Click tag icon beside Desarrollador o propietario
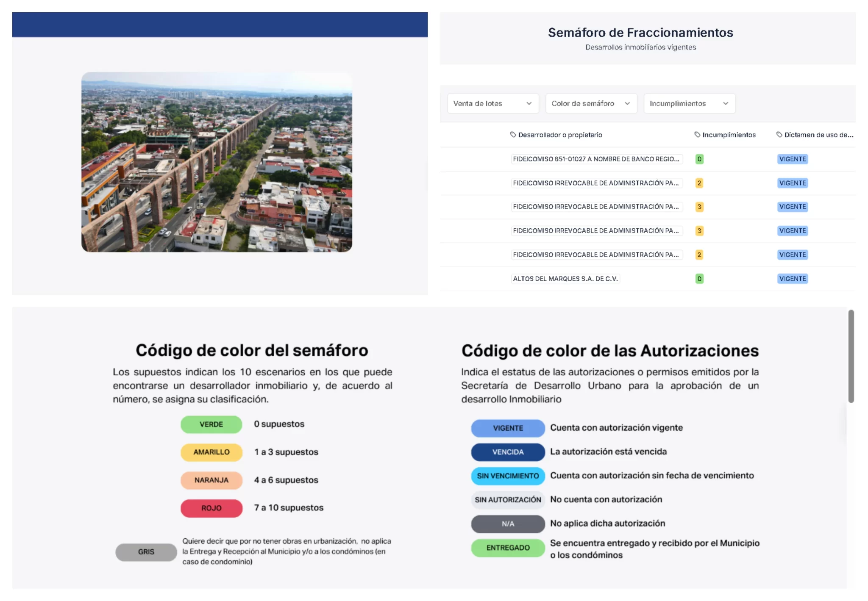 (513, 135)
